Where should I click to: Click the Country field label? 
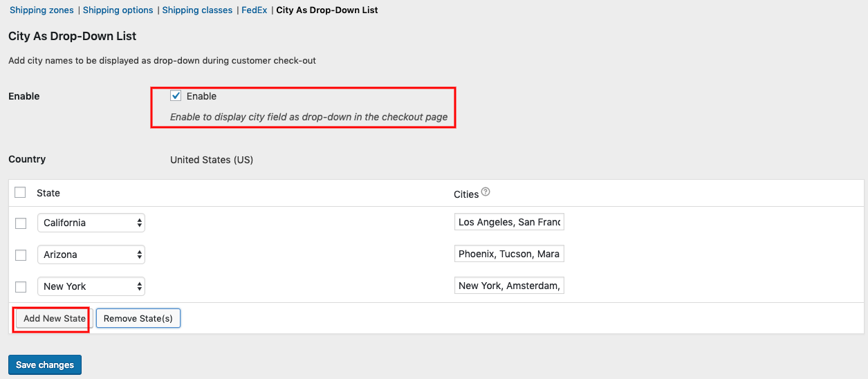[27, 159]
